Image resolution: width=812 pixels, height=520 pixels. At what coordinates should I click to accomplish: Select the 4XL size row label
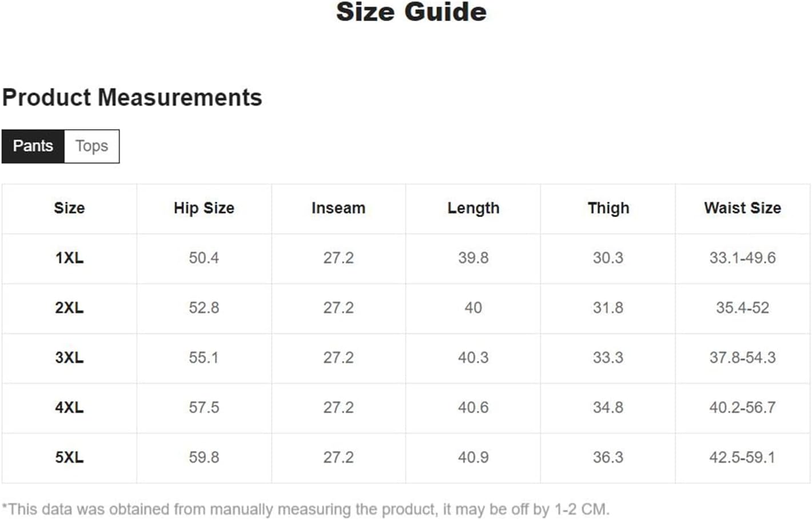coord(69,408)
